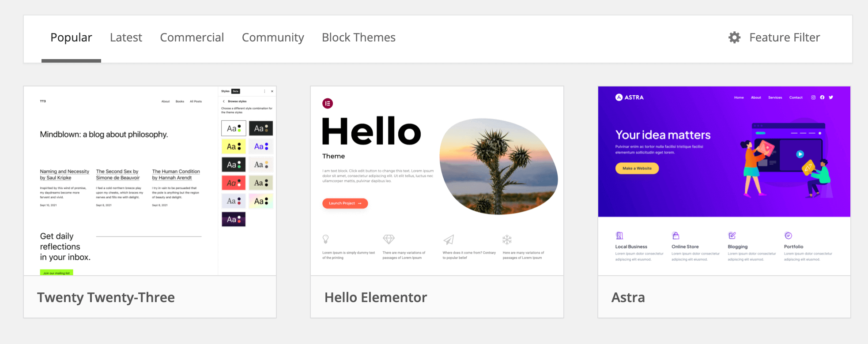Click All Posts in TT3 preview menu

tap(196, 101)
